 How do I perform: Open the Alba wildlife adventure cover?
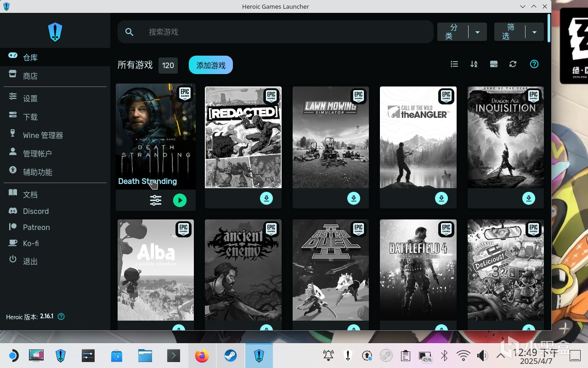pos(156,270)
